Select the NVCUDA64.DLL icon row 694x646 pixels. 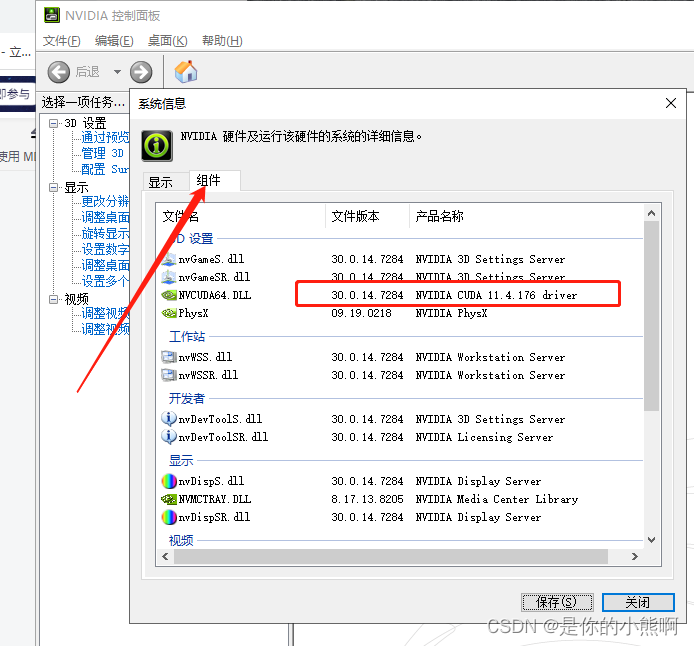169,295
